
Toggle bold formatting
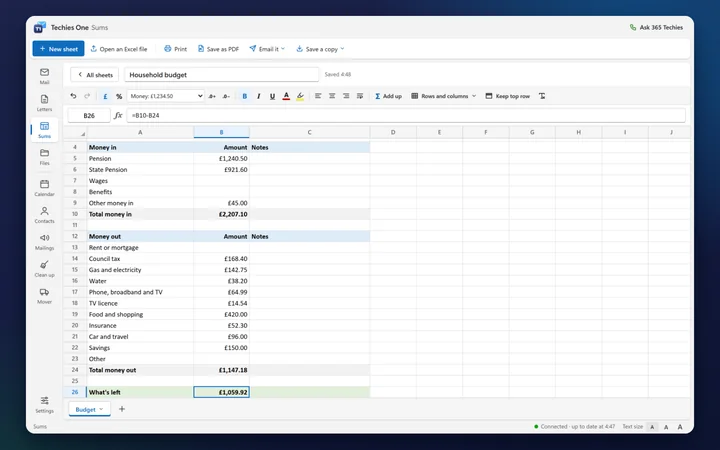[244, 96]
